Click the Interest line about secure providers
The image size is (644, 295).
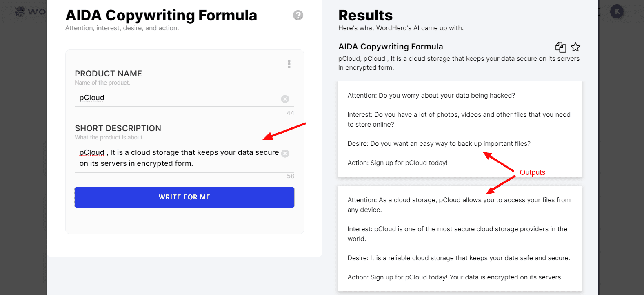[x=457, y=229]
